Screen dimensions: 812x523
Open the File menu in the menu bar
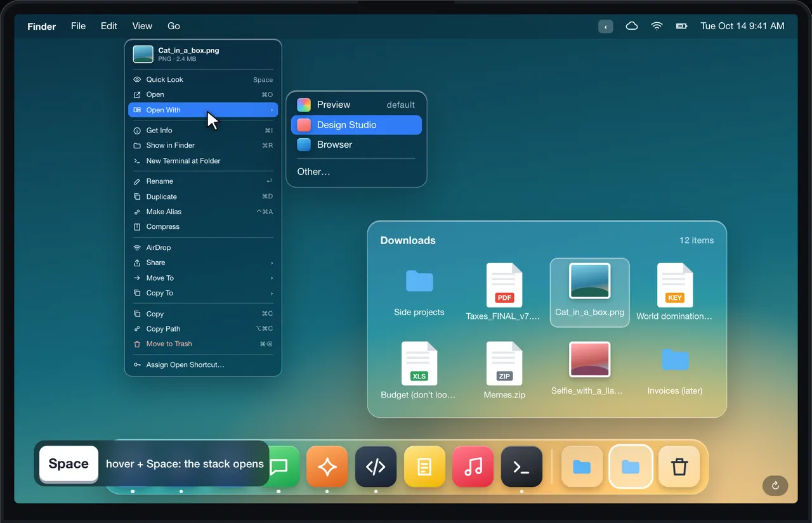(78, 26)
